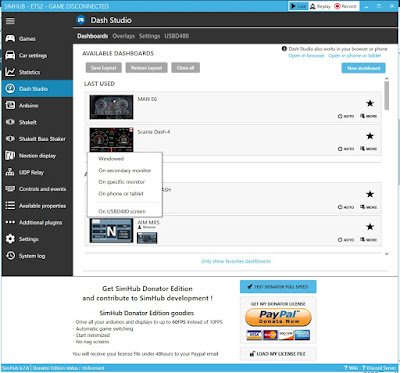Open Games gamepad icon in sidebar

tap(10, 39)
